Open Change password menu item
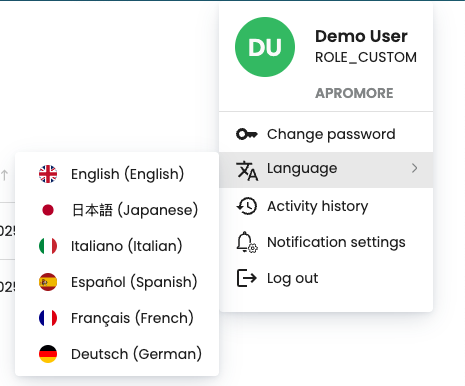Image resolution: width=465 pixels, height=386 pixels. click(326, 134)
